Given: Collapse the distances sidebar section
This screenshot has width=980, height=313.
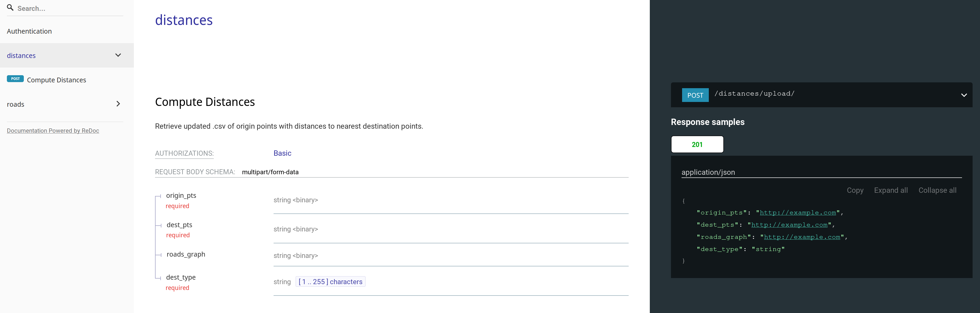Looking at the screenshot, I should pyautogui.click(x=118, y=55).
